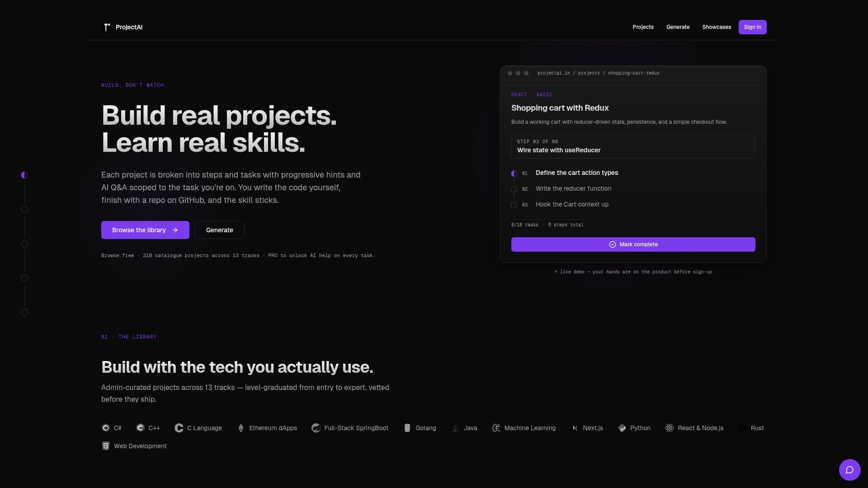Open the Projects nav item

point(643,27)
